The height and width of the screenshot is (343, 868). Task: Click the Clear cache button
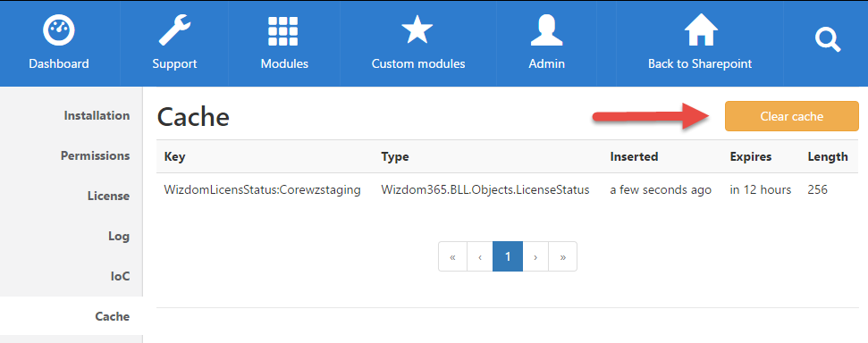[x=792, y=116]
